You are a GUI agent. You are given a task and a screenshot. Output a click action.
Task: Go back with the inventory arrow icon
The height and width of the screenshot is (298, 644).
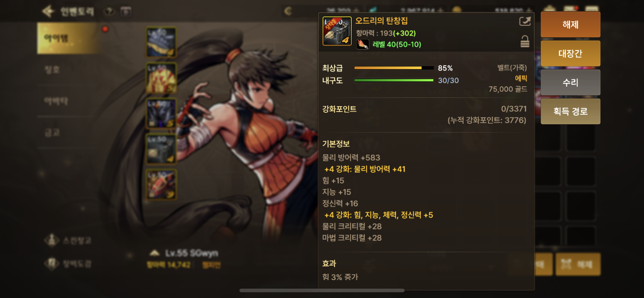[x=48, y=11]
